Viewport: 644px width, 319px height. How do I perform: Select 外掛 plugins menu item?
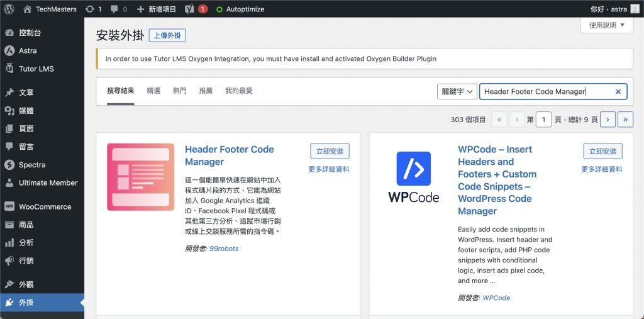coord(42,303)
